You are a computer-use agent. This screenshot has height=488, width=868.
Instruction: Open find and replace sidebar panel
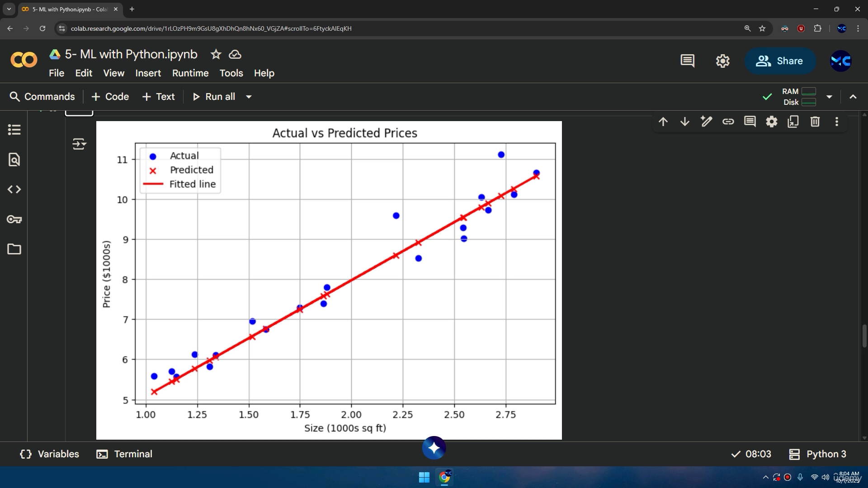(x=14, y=160)
